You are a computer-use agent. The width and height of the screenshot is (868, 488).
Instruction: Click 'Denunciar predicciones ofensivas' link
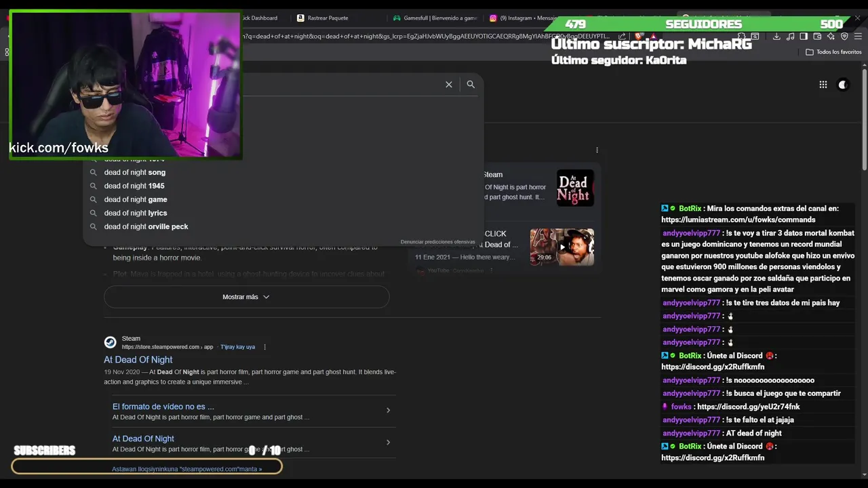437,242
